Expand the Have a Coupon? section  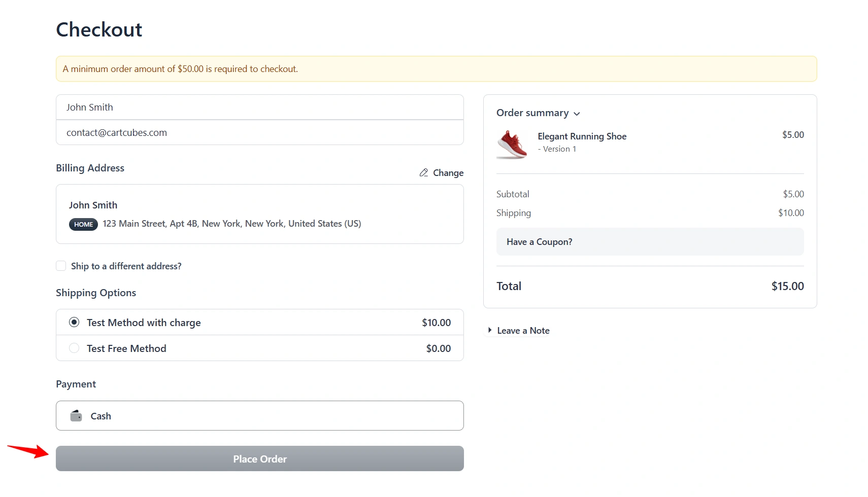click(650, 242)
